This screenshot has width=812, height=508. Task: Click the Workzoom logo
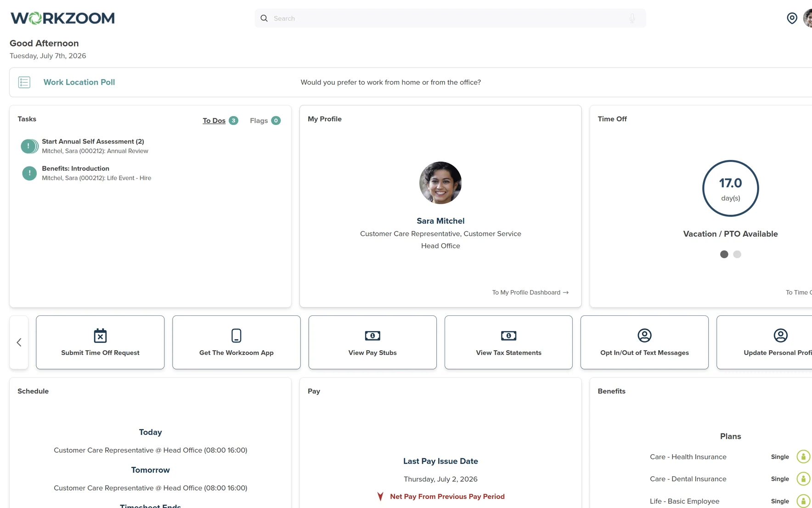point(62,18)
